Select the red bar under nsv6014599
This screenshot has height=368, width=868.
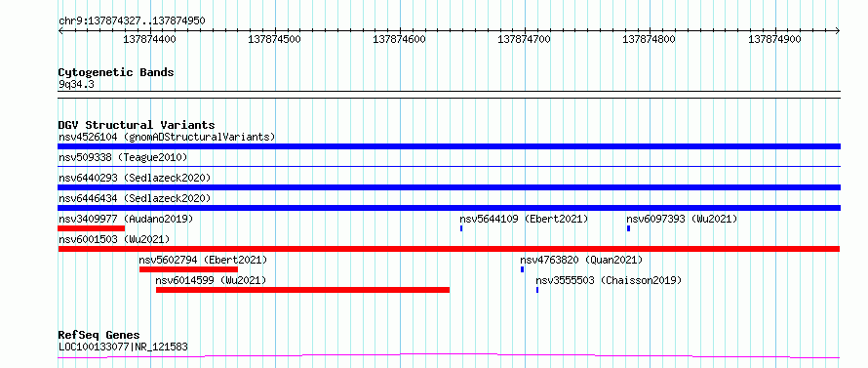pyautogui.click(x=302, y=290)
